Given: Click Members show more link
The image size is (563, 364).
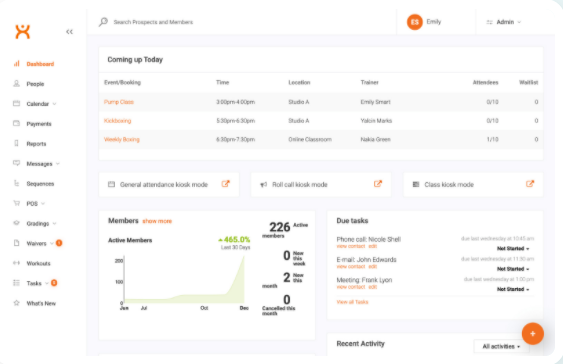Looking at the screenshot, I should coord(157,221).
